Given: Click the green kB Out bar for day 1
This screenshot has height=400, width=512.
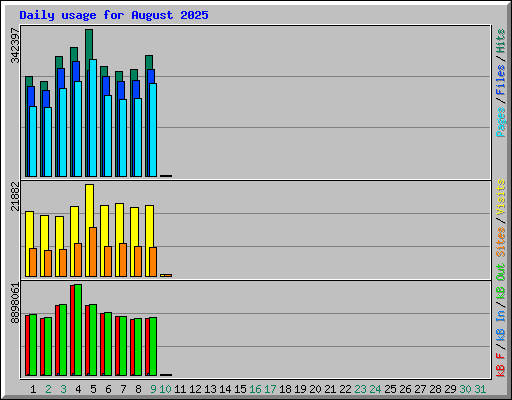Looking at the screenshot, I should pos(33,345).
